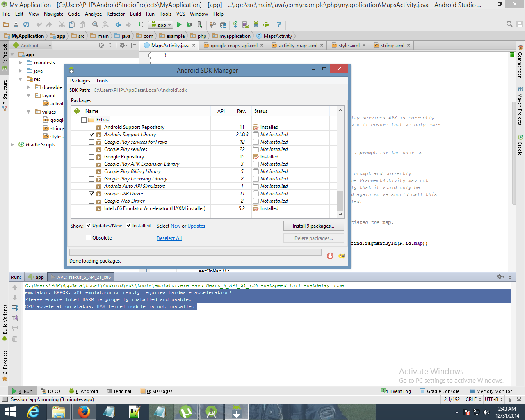Click the Updates selection link
This screenshot has width=525, height=420.
(196, 226)
